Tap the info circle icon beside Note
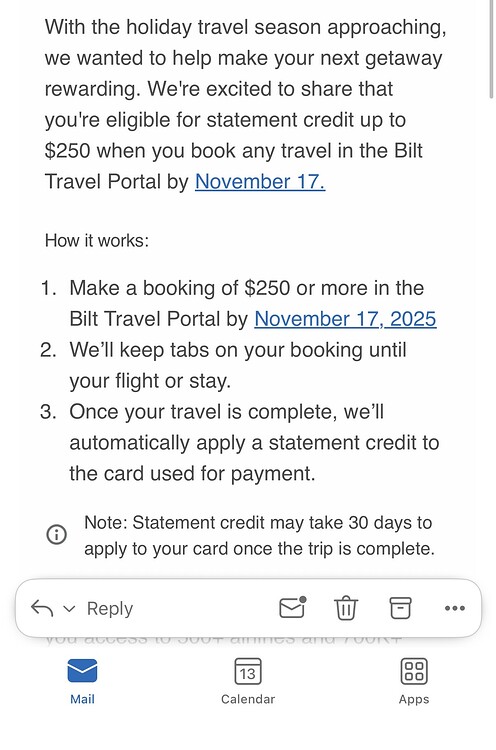Viewport: 496px width, 750px height. click(56, 534)
